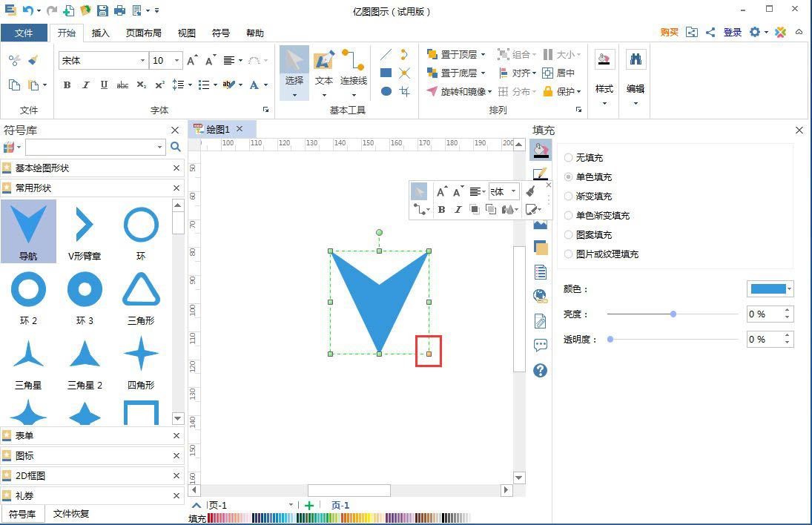Switch to the 插入 ribbon tab
This screenshot has width=812, height=525.
pos(100,33)
